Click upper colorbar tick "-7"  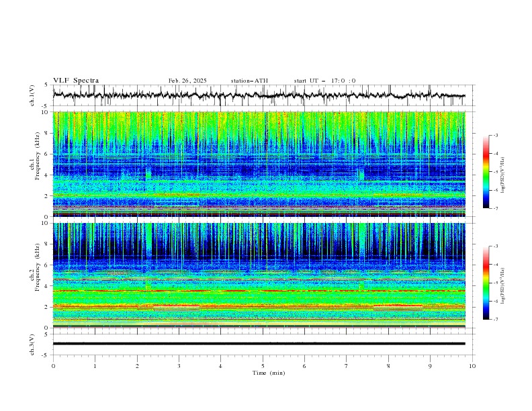(496, 208)
